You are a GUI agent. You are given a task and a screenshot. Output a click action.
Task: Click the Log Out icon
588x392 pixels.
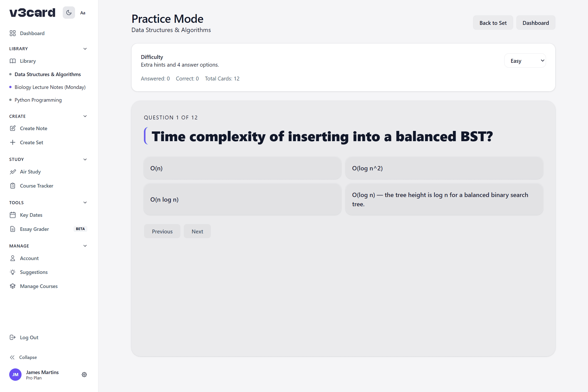point(13,337)
